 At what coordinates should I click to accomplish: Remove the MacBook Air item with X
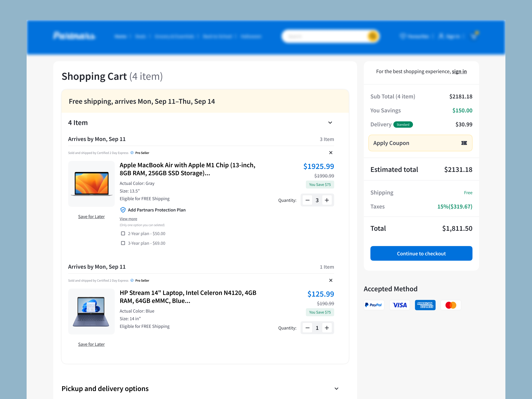331,153
